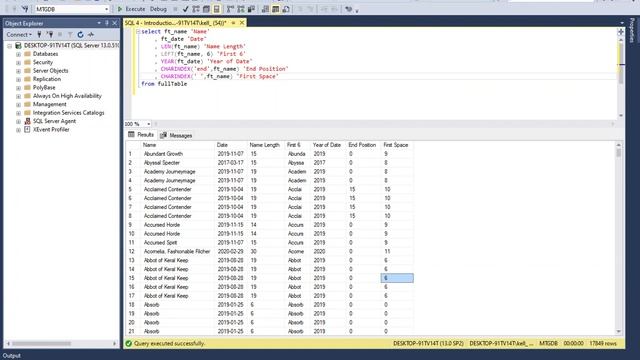Expand the Security folder

18,62
